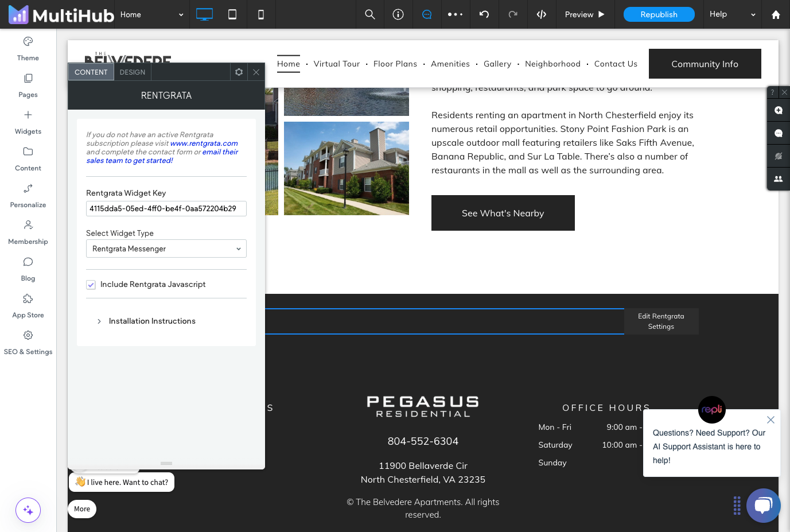Click the More chat button
The width and height of the screenshot is (790, 532).
pos(82,509)
